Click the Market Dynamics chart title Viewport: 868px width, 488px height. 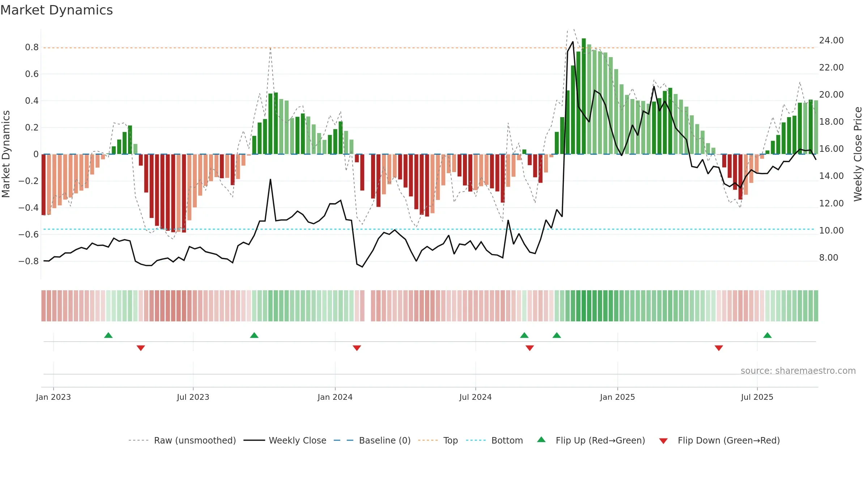[x=56, y=10]
